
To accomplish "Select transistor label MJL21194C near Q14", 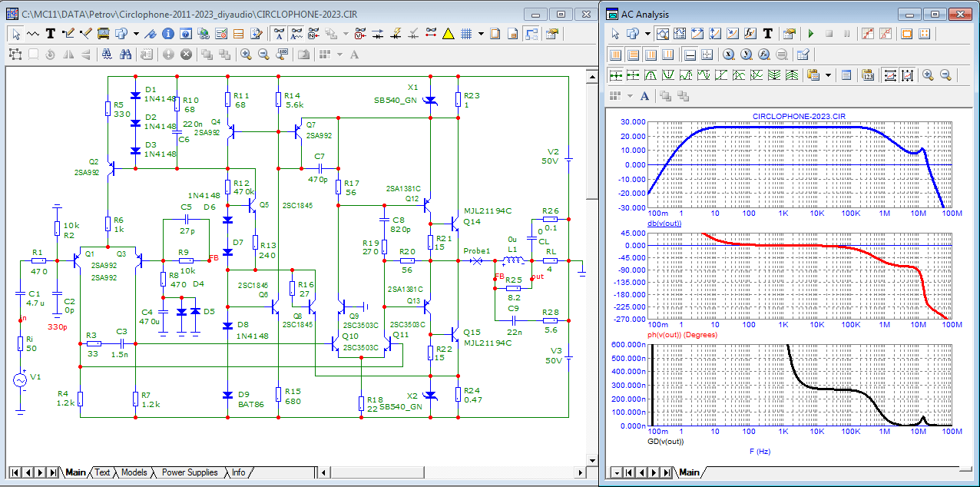I will tap(488, 210).
